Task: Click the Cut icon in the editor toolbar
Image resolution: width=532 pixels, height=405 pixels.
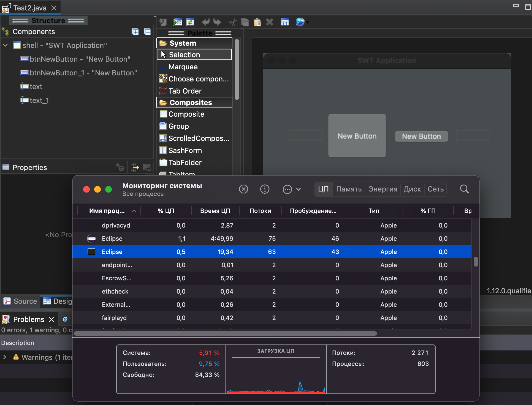Action: (232, 22)
